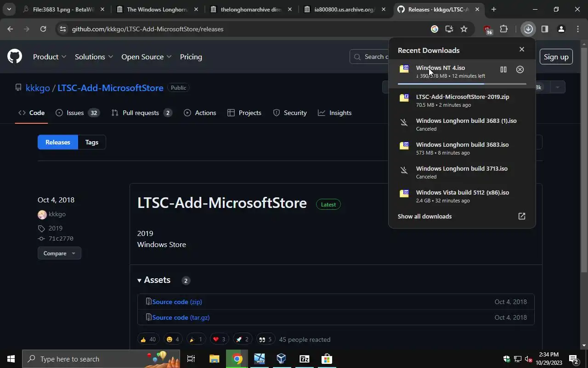The image size is (588, 368).
Task: Switch to the ia800800.us.archive.org tab
Action: click(344, 9)
